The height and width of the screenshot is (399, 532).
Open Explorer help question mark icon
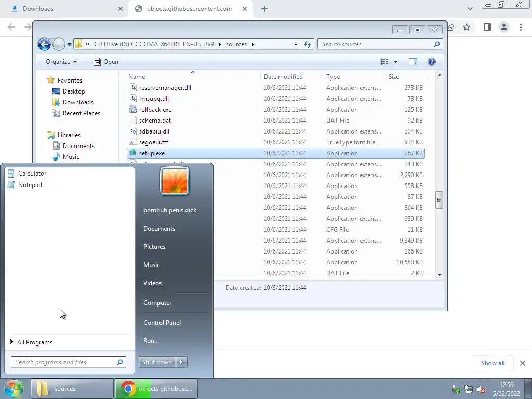(432, 62)
